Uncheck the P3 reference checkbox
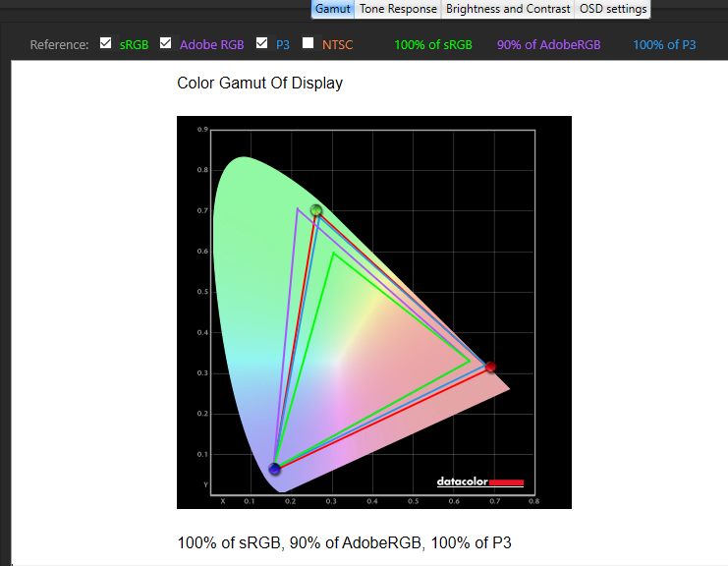Image resolution: width=728 pixels, height=566 pixels. [x=262, y=43]
